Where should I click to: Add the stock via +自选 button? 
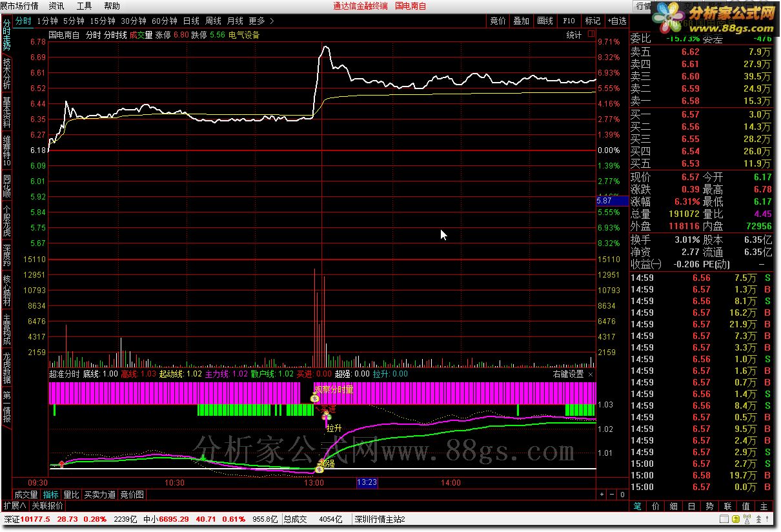[x=616, y=21]
